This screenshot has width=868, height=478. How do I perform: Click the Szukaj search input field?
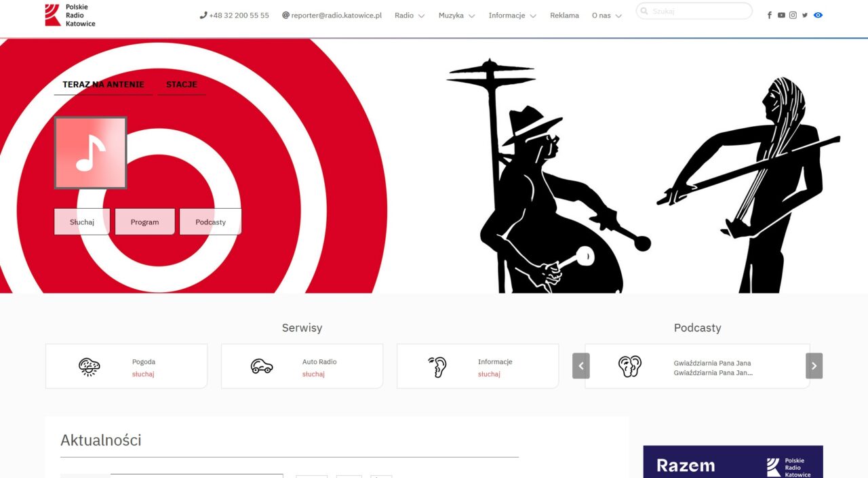point(694,12)
